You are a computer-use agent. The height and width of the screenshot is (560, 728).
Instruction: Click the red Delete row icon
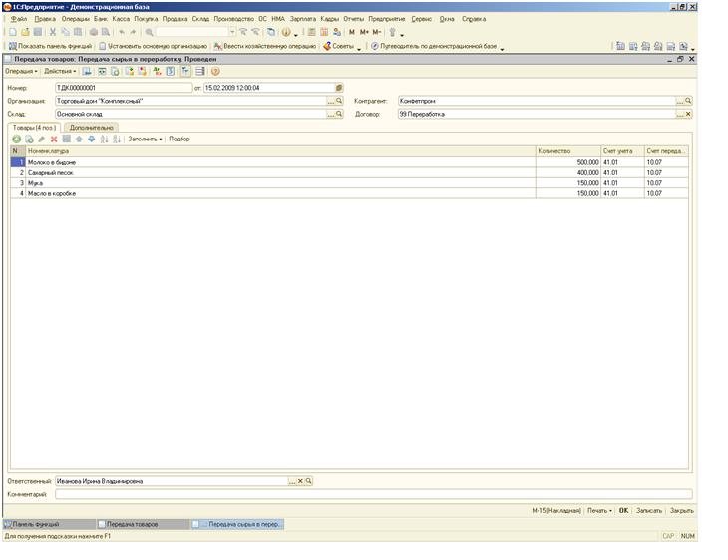point(54,139)
